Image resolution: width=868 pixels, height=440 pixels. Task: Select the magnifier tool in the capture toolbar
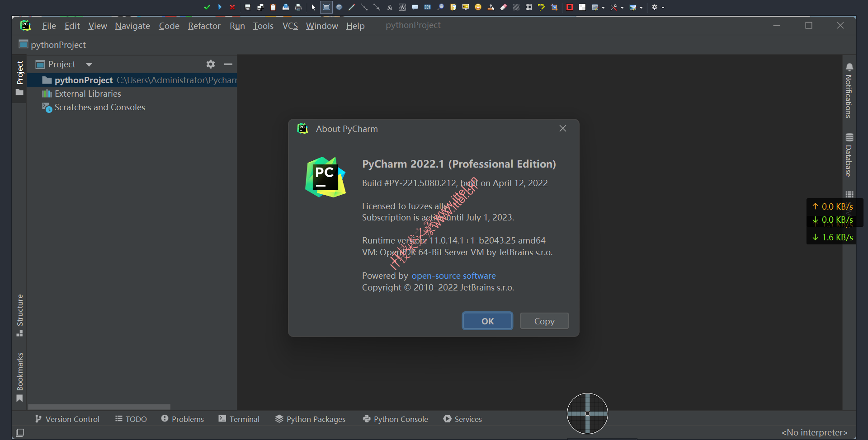[440, 7]
